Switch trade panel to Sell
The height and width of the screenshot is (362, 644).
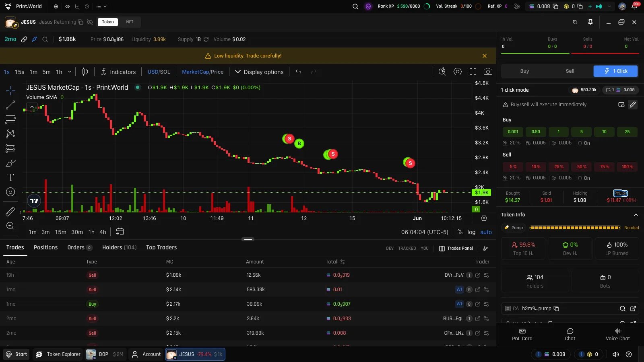pyautogui.click(x=570, y=71)
